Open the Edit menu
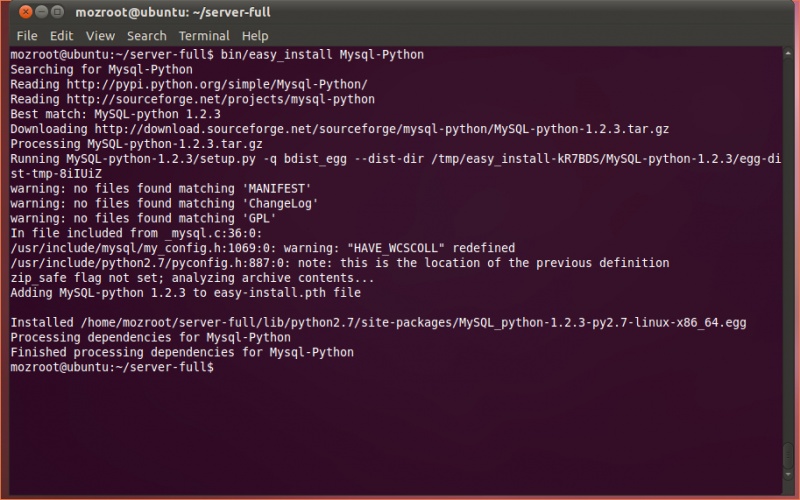 [61, 36]
